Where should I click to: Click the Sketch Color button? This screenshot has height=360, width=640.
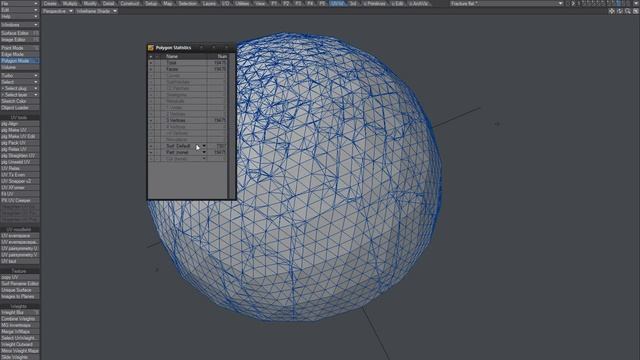pyautogui.click(x=20, y=101)
